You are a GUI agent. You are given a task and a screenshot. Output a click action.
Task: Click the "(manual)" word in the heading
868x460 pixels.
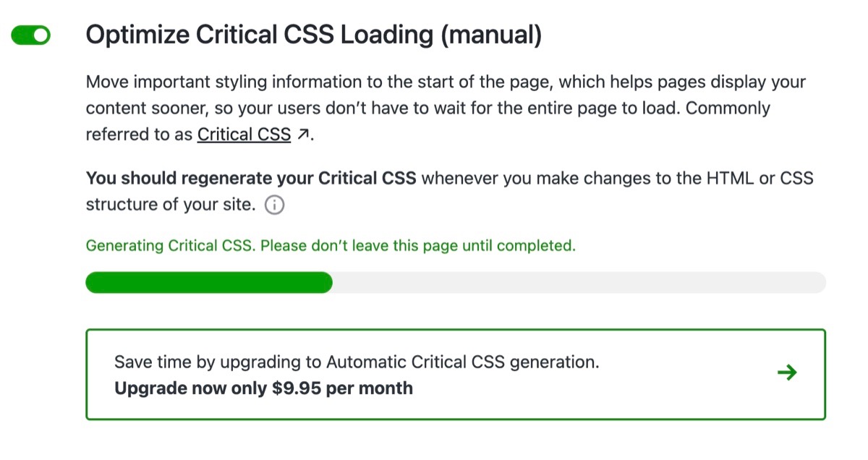coord(490,35)
